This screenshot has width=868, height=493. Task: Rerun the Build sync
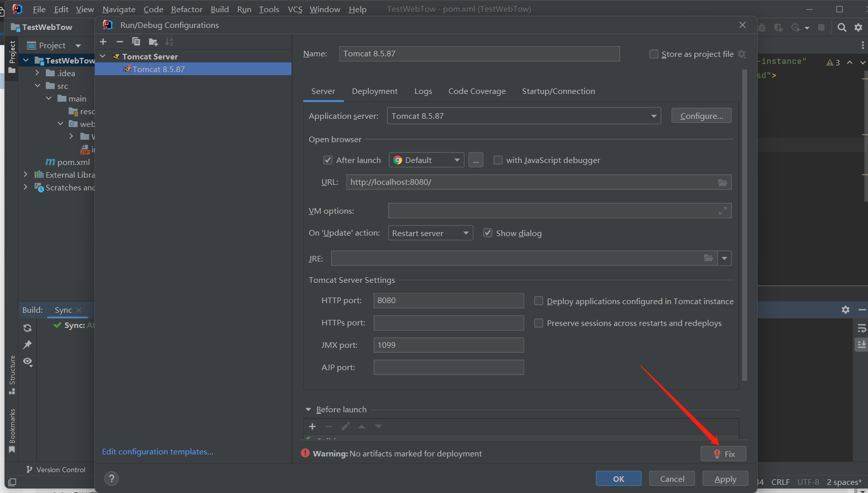click(27, 328)
